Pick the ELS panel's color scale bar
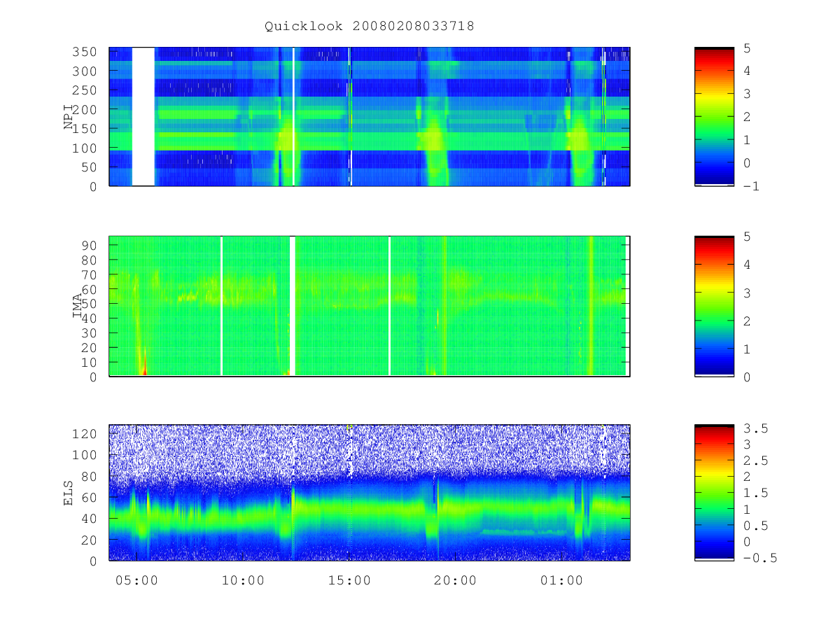 pos(714,493)
